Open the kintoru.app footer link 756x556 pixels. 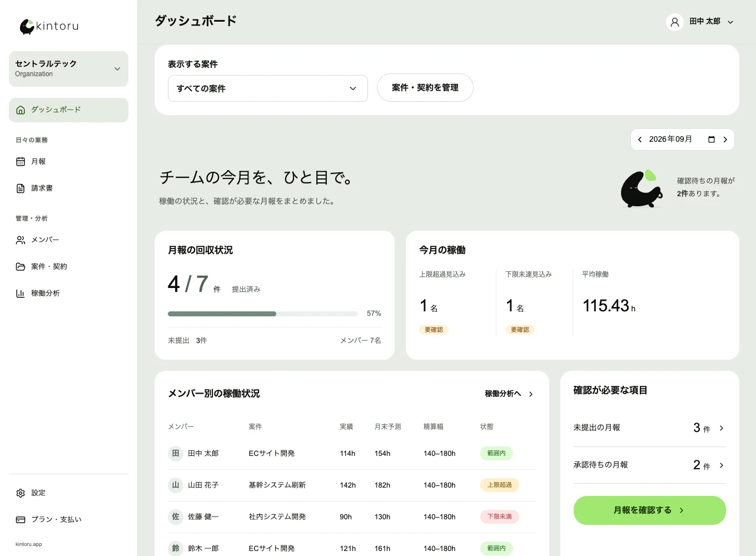[x=29, y=544]
